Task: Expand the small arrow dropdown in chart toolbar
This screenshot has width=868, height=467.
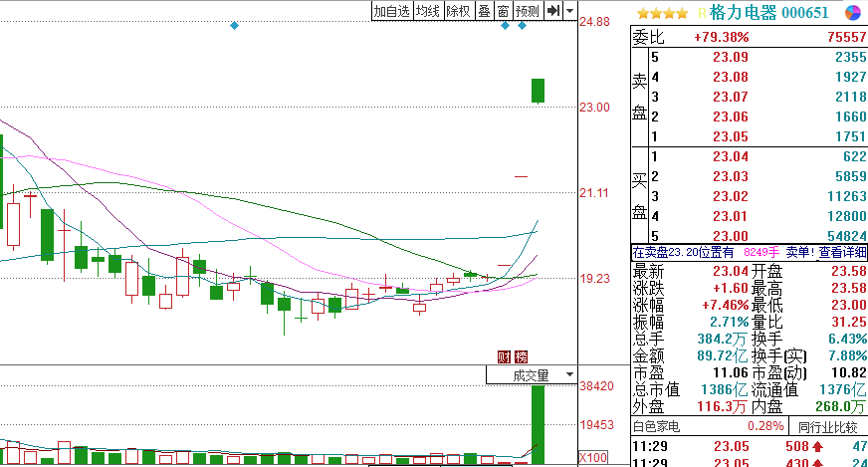Action: 570,11
